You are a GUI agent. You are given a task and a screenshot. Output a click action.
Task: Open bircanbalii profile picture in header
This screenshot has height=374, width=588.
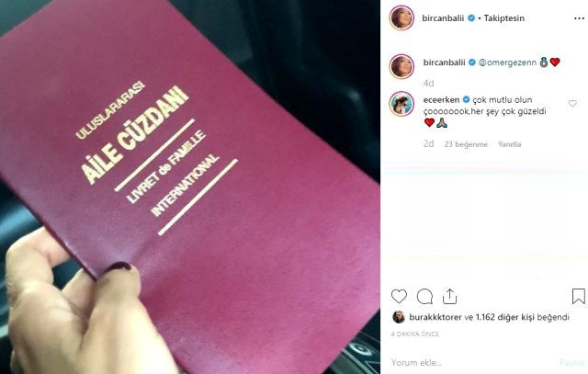coord(401,18)
